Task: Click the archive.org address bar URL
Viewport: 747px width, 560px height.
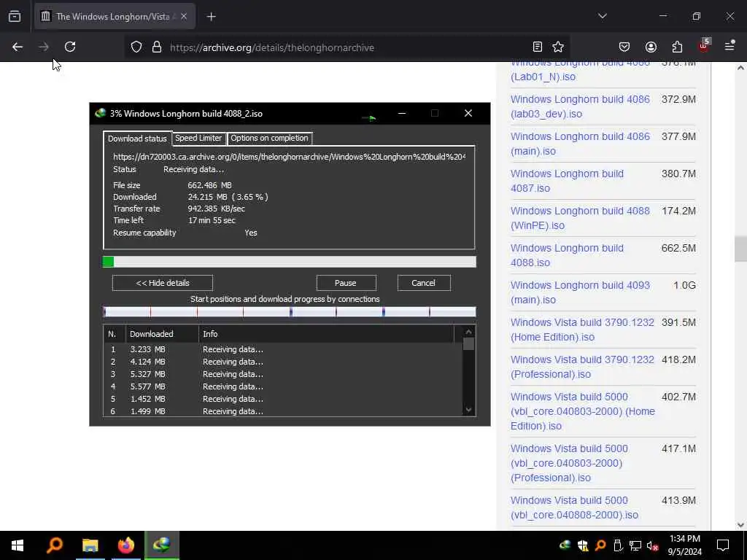Action: [x=272, y=47]
